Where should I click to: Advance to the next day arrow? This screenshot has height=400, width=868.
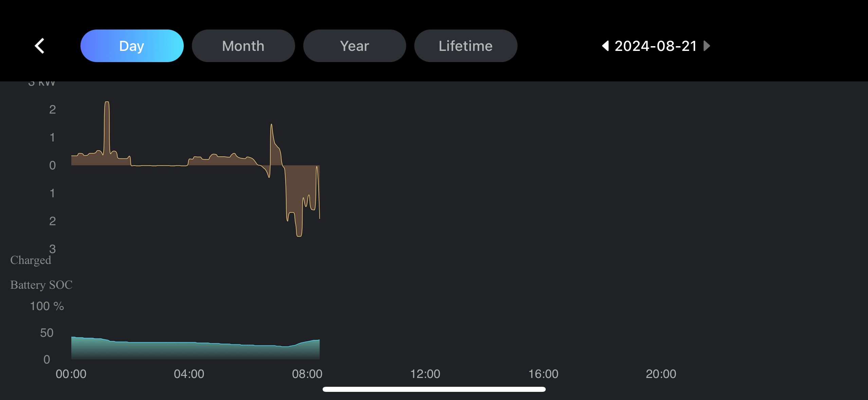coord(707,46)
